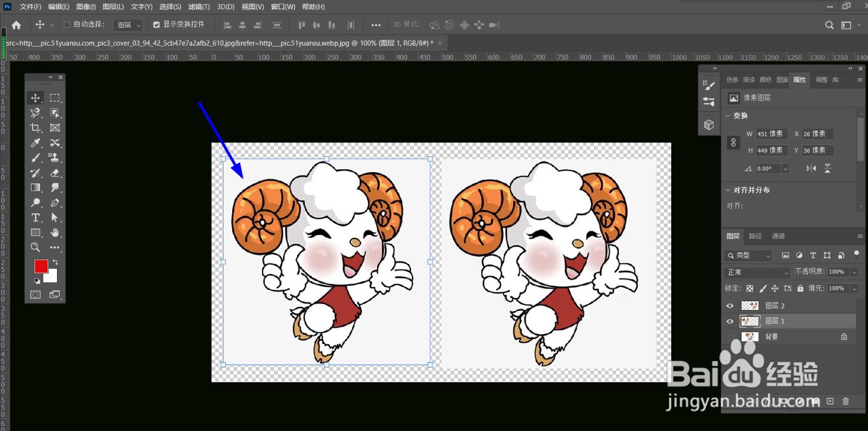868x431 pixels.
Task: Uncheck the 显示变换控件 checkbox
Action: tap(156, 24)
